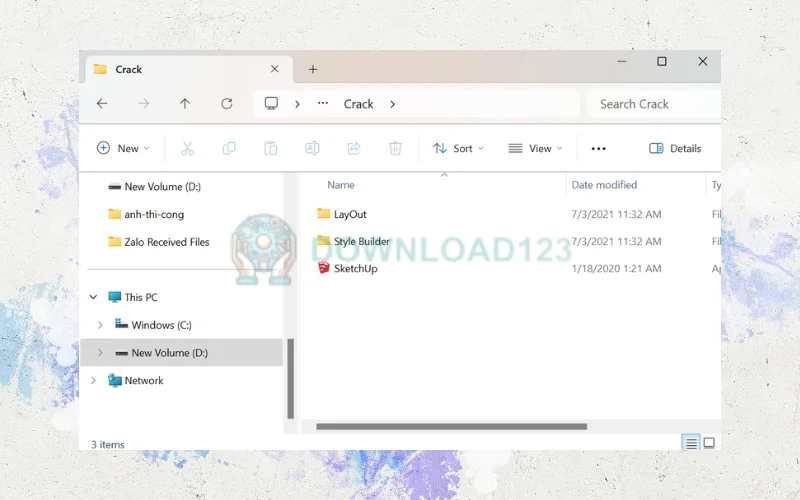Click the Paste clipboard icon

pyautogui.click(x=270, y=148)
